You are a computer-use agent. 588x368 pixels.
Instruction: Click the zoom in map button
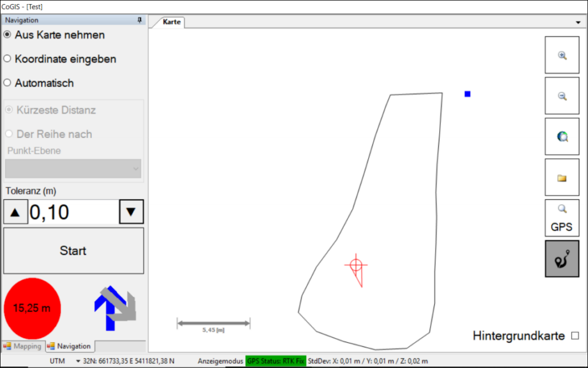[562, 55]
